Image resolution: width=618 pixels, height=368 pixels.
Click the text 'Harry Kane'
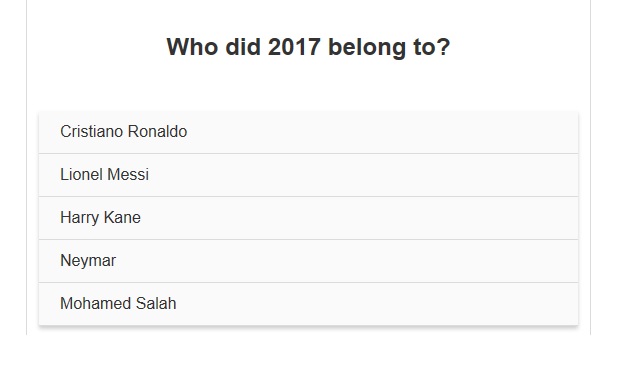tap(100, 218)
